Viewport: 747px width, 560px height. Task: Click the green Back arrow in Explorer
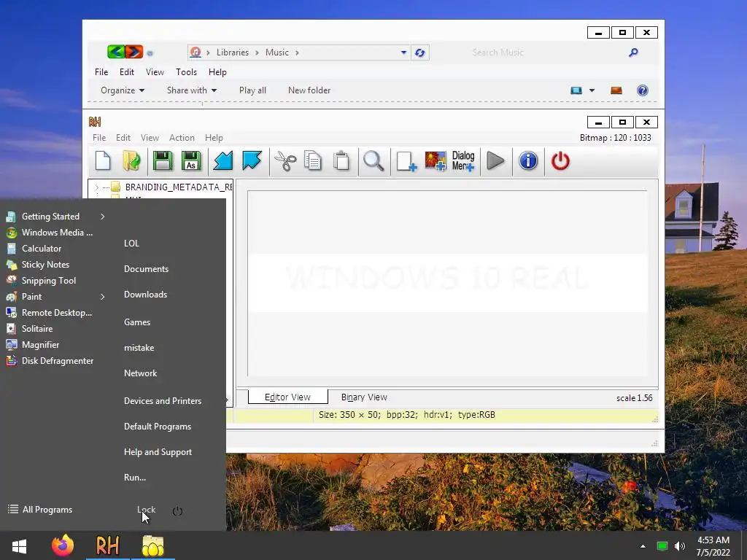[x=116, y=52]
